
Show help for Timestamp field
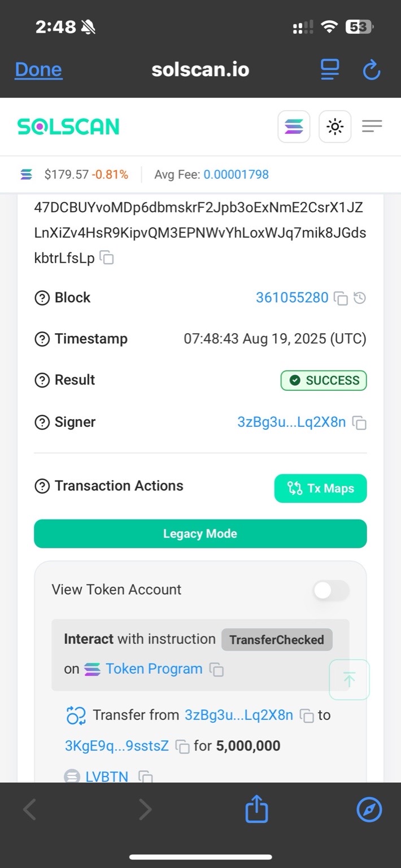(x=42, y=339)
